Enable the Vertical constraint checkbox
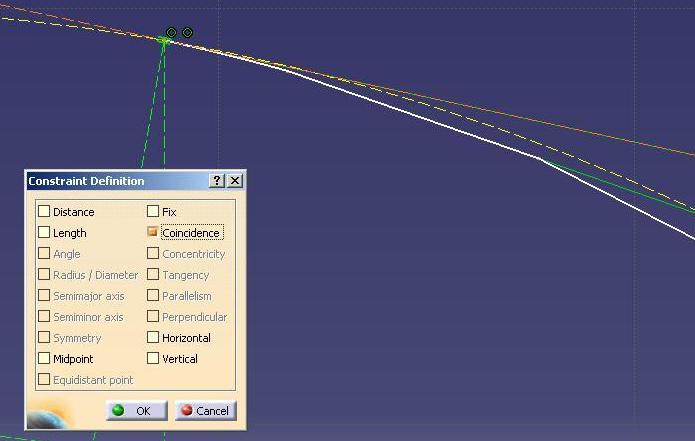Viewport: 695px width, 441px height. pos(153,358)
